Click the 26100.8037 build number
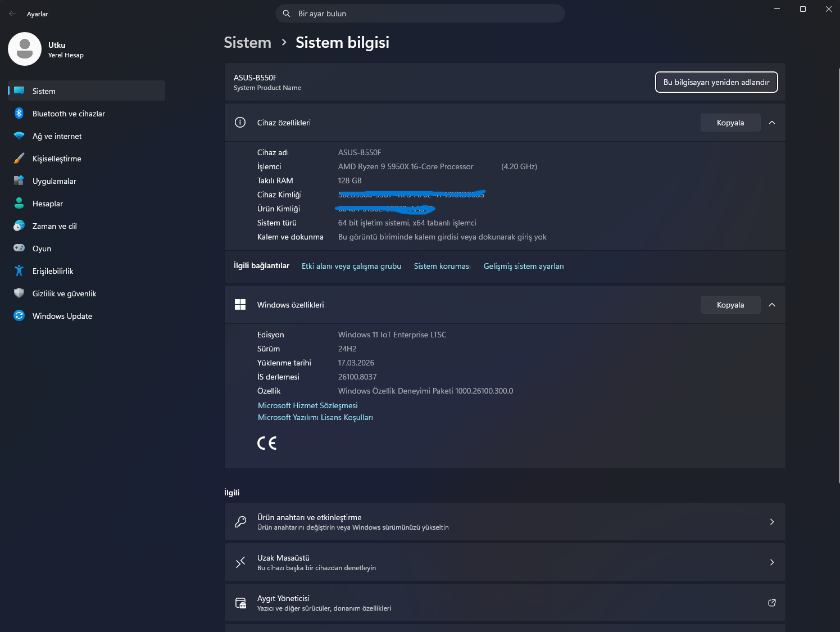 coord(357,377)
